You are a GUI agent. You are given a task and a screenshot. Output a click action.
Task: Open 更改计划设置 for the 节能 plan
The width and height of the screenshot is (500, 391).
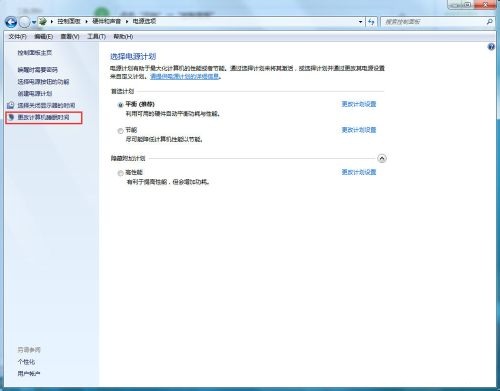(359, 130)
